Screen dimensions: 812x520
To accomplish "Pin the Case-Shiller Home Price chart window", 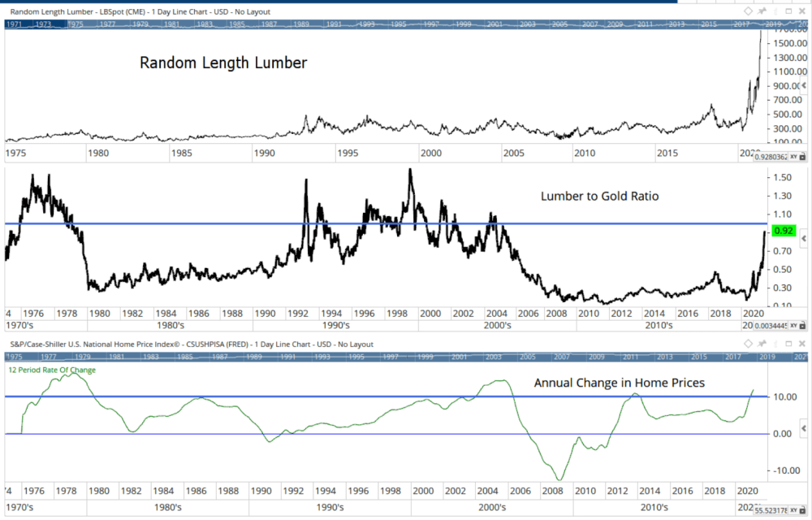I will point(762,344).
